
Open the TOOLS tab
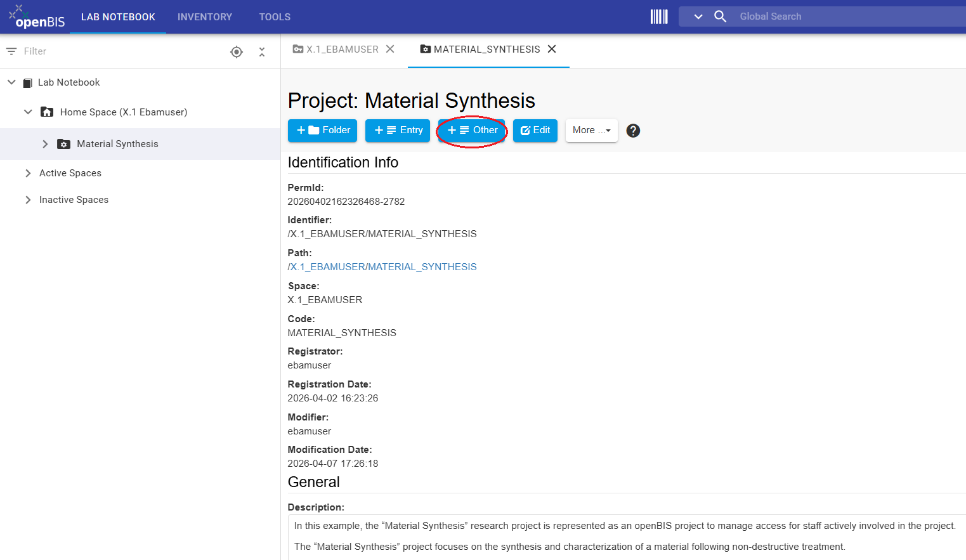point(275,17)
